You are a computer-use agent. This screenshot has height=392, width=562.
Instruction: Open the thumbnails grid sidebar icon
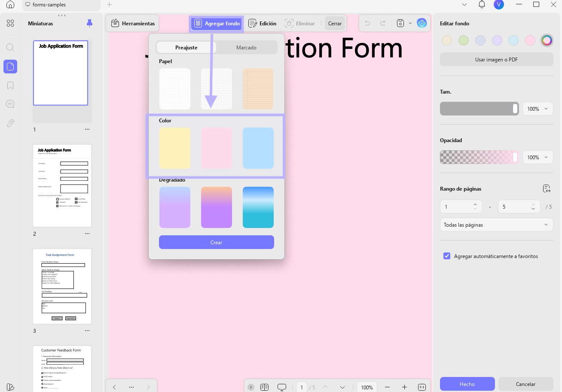[x=10, y=23]
